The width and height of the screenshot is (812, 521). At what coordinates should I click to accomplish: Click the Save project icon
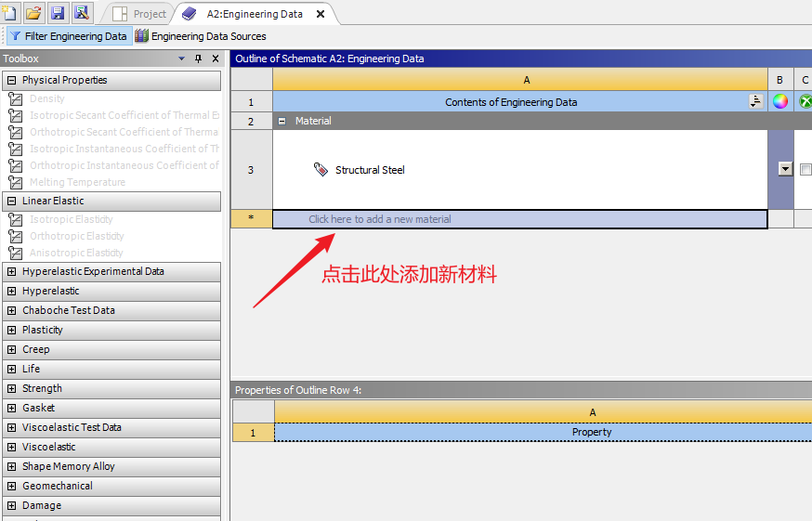coord(58,12)
